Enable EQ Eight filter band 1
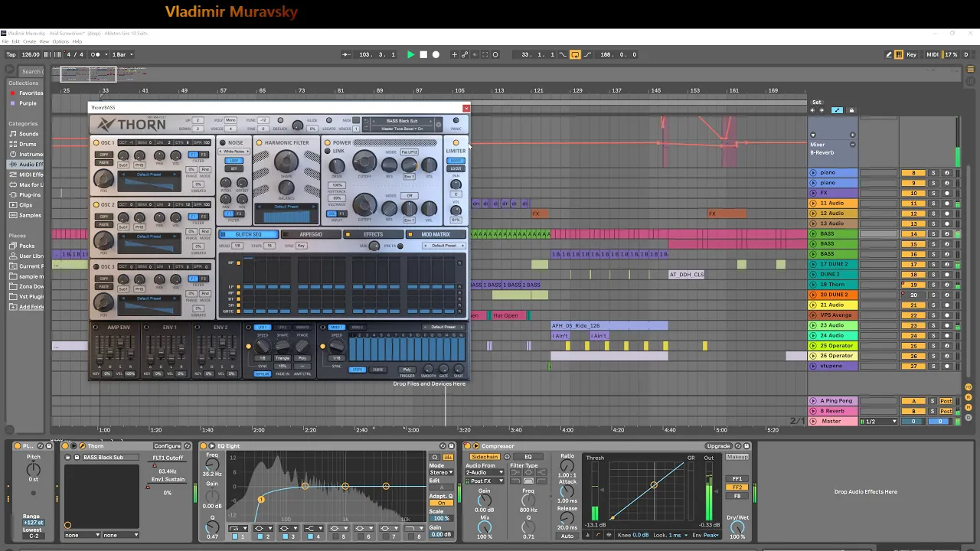 pyautogui.click(x=235, y=537)
